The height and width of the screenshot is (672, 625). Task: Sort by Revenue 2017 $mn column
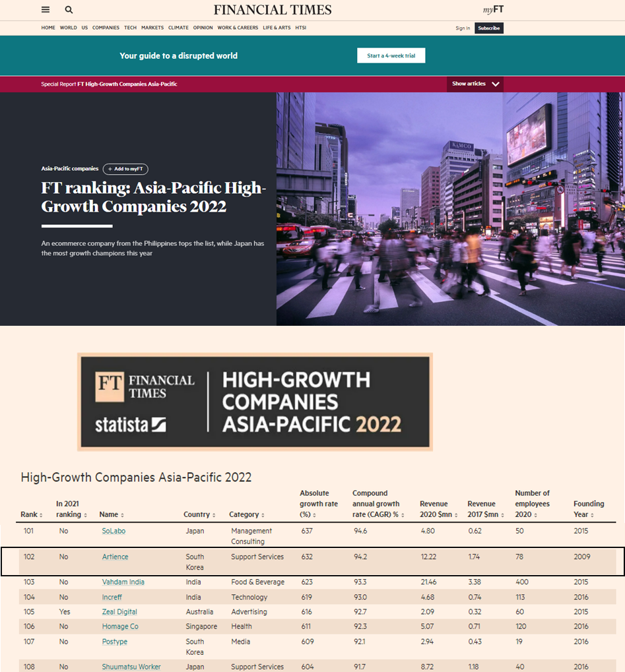tap(486, 509)
